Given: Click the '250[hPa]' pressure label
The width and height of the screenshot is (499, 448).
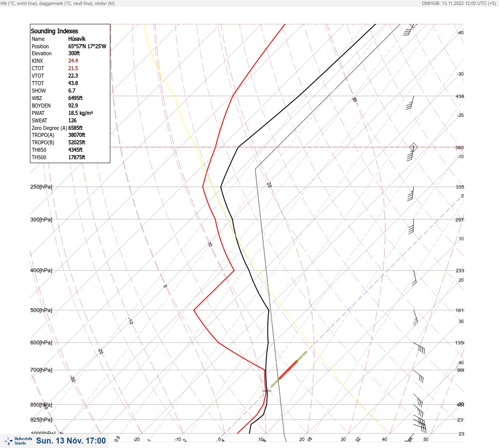Looking at the screenshot, I should pyautogui.click(x=41, y=187).
